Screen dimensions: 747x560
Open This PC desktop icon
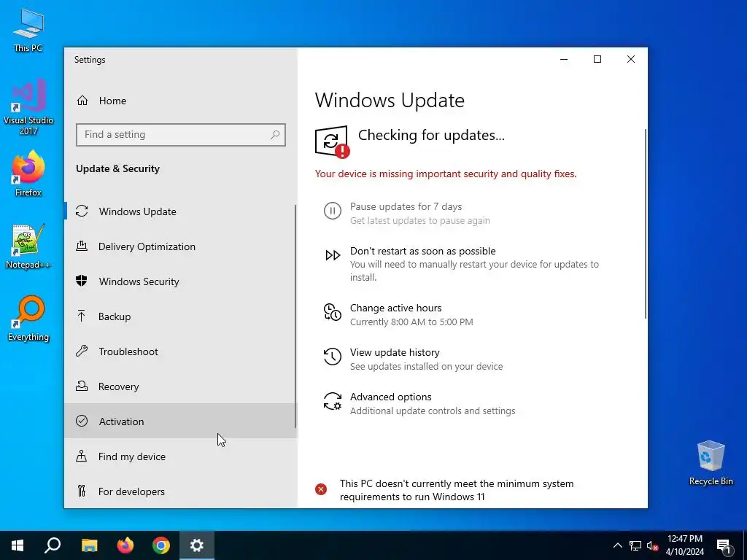click(28, 30)
